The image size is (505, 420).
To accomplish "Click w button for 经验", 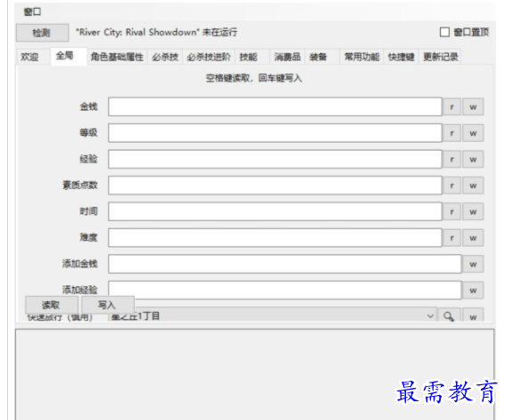I will click(x=473, y=160).
